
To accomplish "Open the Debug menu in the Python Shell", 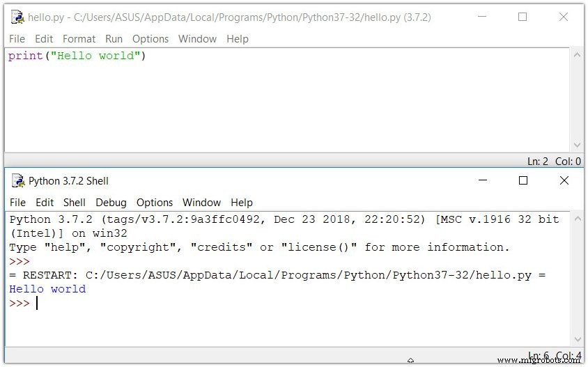I will pos(111,203).
